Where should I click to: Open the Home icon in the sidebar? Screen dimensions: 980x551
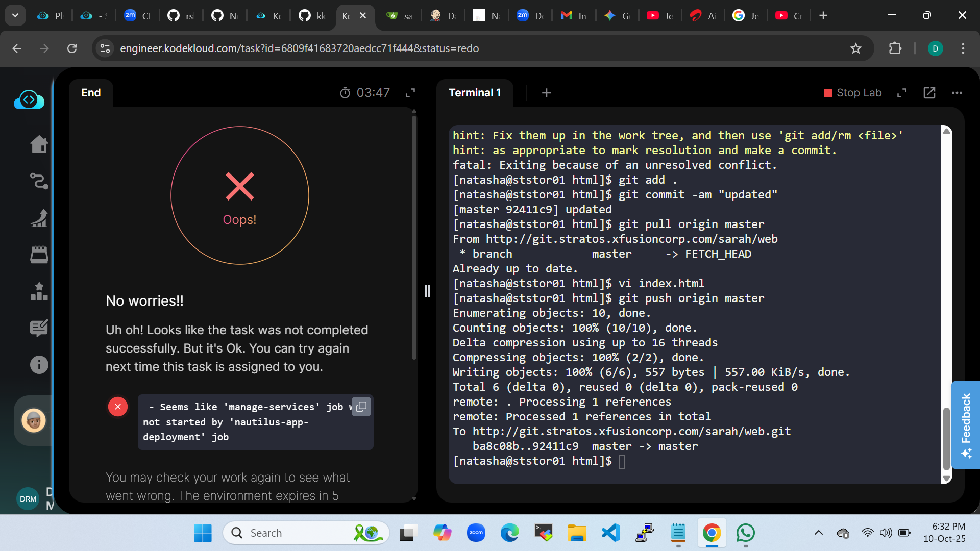coord(39,144)
